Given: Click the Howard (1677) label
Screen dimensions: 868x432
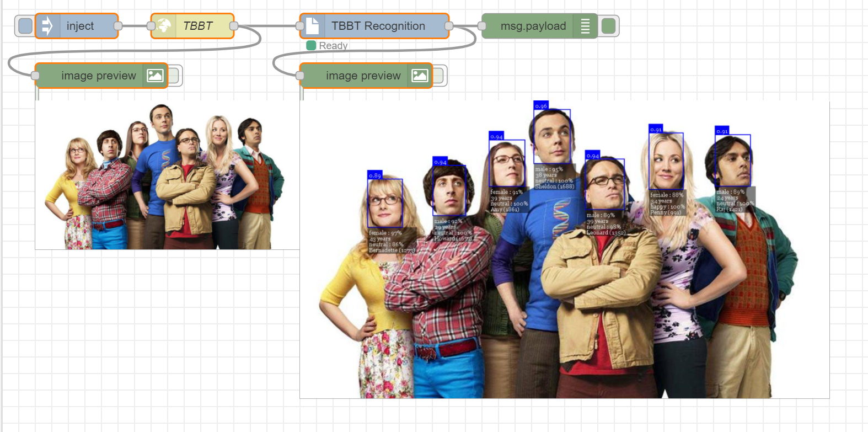Looking at the screenshot, I should 453,239.
